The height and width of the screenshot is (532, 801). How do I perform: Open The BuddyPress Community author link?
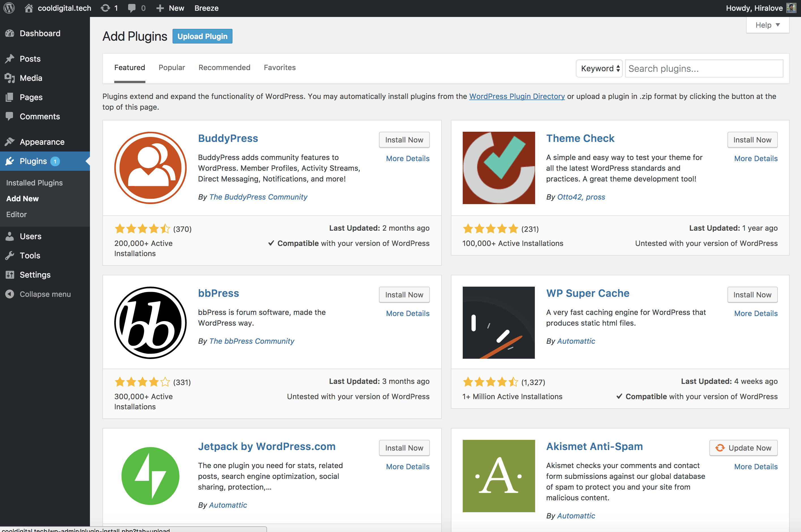(x=258, y=197)
